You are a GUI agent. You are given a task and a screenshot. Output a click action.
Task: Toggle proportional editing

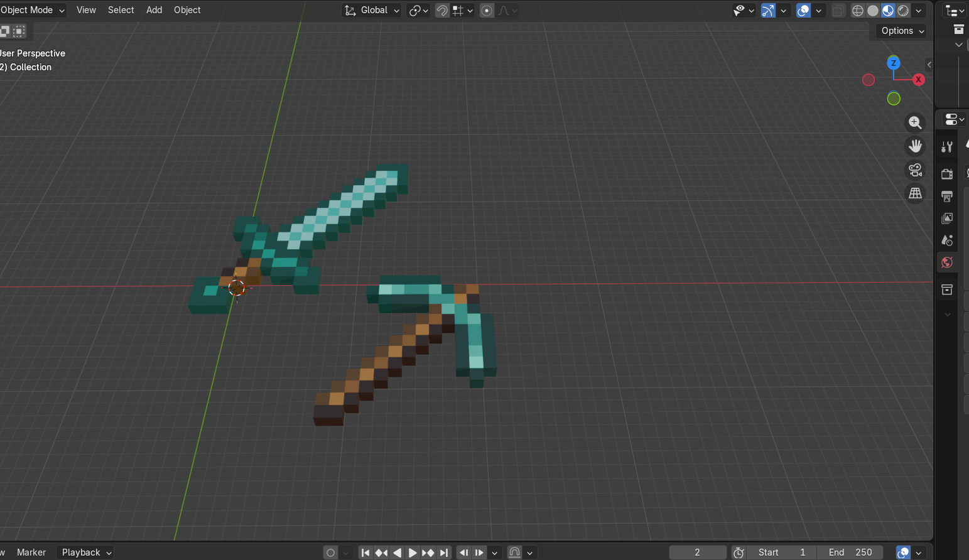[487, 10]
